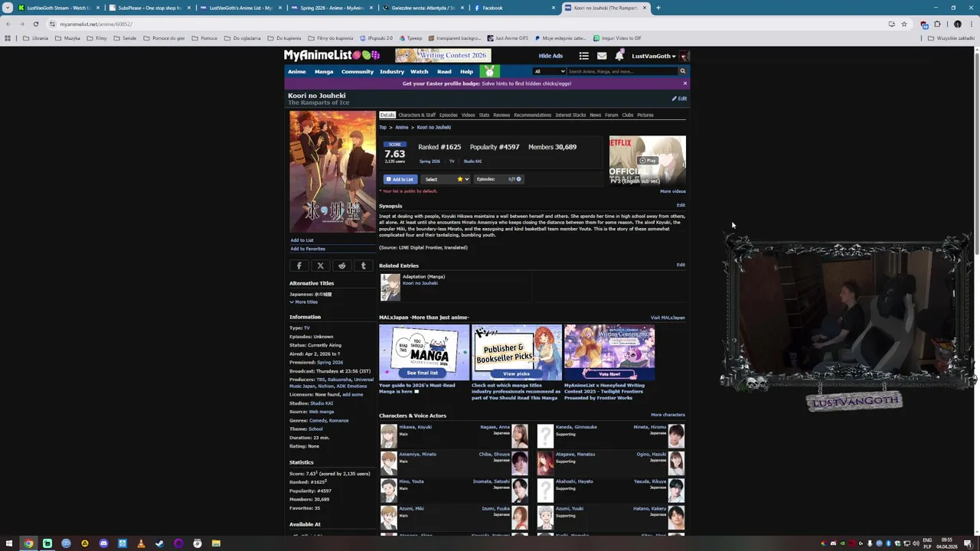Share on Tumblr icon under poster
Viewport: 980px width, 551px height.
pos(364,266)
